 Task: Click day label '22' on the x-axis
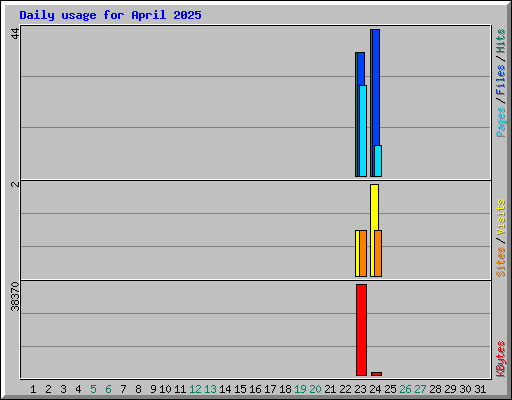(345, 389)
